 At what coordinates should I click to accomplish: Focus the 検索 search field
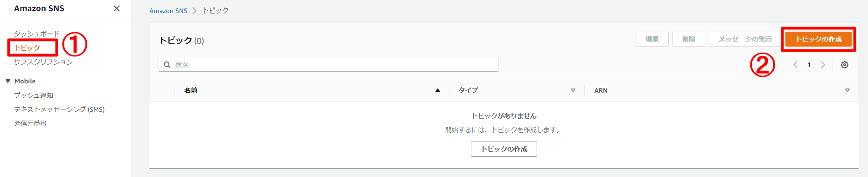pyautogui.click(x=329, y=65)
